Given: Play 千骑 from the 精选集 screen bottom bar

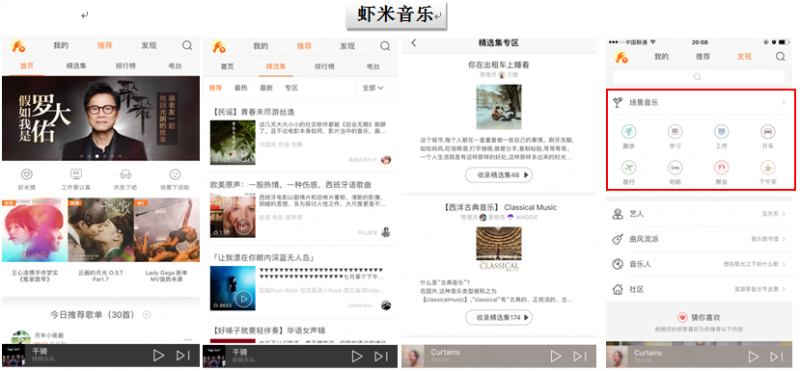Looking at the screenshot, I should [x=357, y=356].
